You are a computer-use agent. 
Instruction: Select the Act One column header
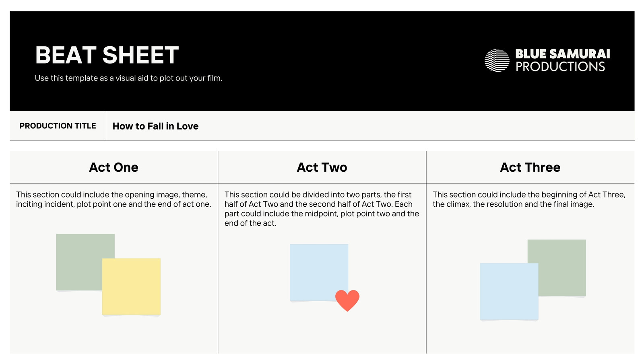(114, 167)
